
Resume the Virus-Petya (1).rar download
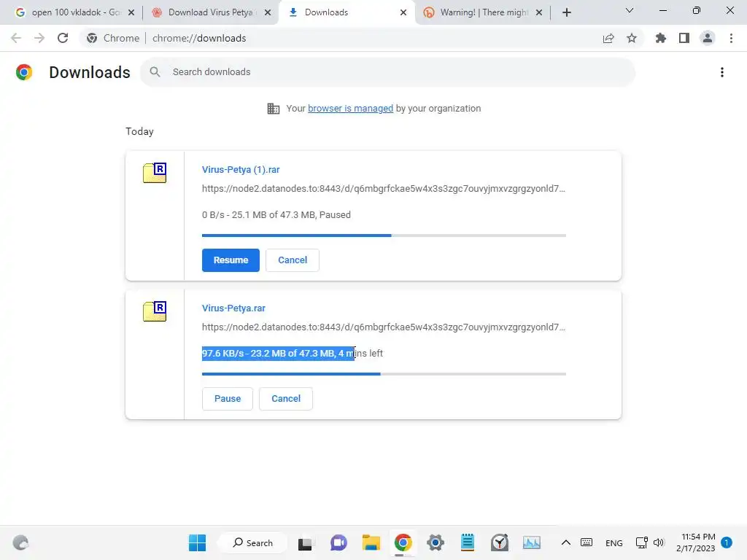point(231,260)
